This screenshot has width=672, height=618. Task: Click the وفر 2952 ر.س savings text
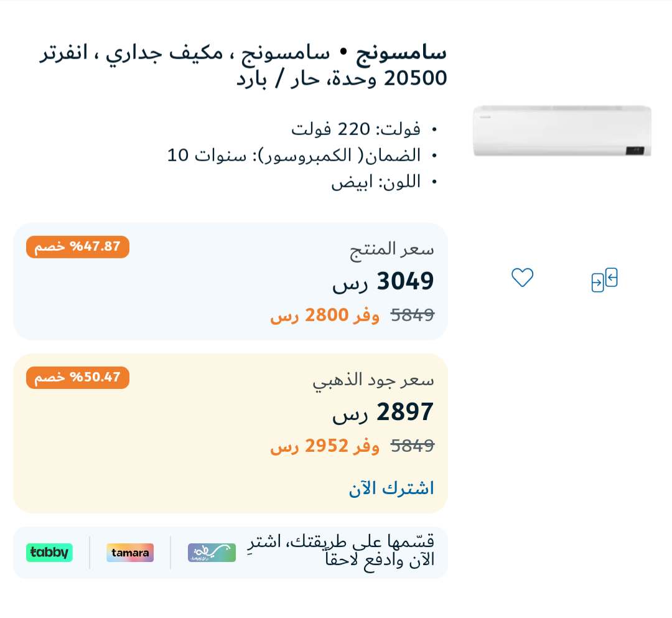(x=325, y=446)
